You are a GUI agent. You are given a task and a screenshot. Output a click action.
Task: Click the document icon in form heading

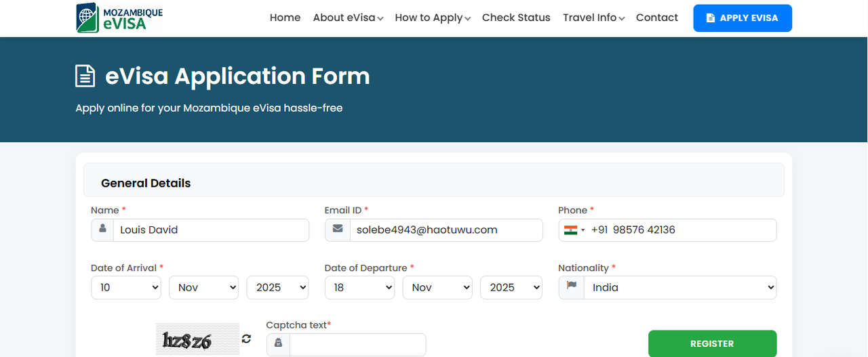85,76
